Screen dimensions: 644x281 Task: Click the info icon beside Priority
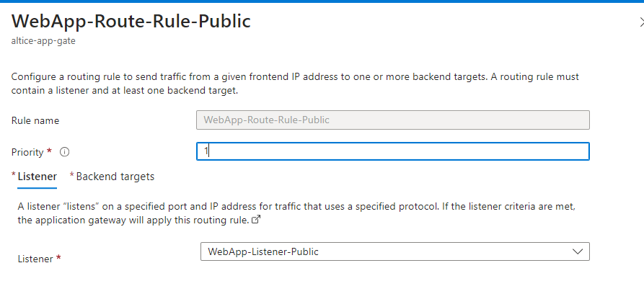tap(64, 152)
